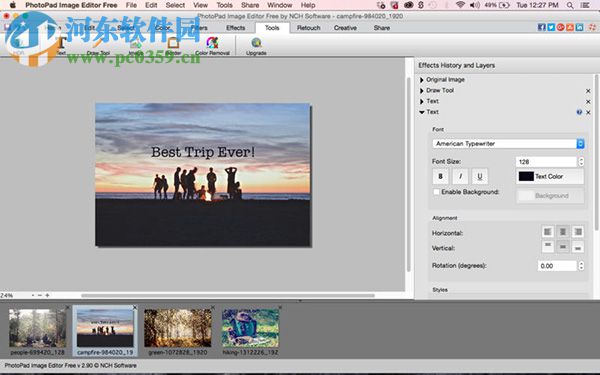Click the Wi-Fi status icon
600x375 pixels.
point(460,5)
